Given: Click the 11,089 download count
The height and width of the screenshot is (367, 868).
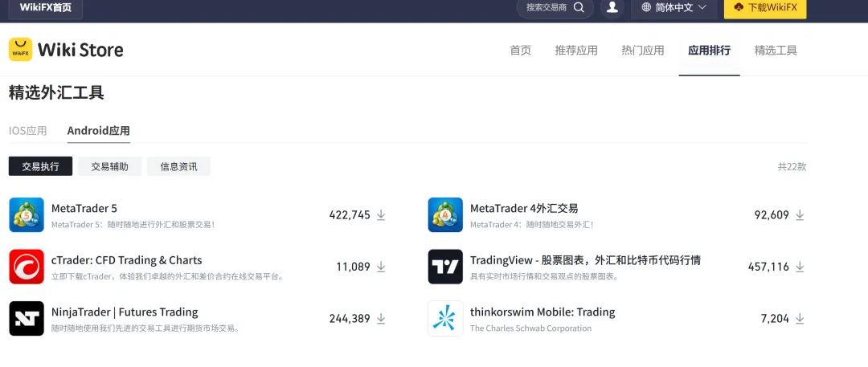Looking at the screenshot, I should coord(353,267).
